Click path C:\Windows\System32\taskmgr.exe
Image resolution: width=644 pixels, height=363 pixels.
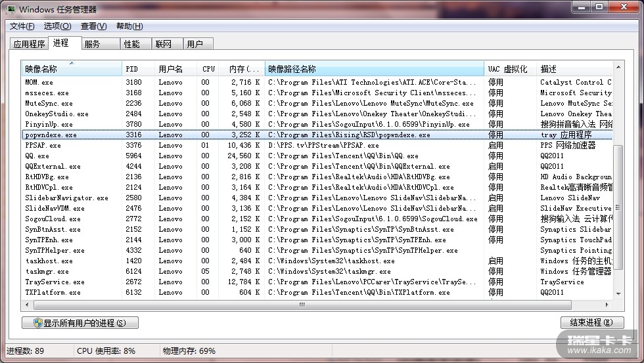[329, 272]
